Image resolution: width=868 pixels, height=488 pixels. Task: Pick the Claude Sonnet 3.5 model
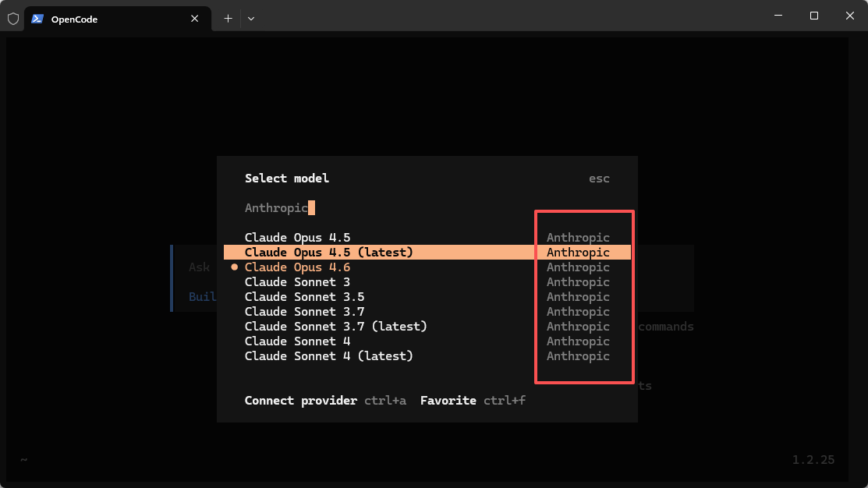(x=427, y=297)
